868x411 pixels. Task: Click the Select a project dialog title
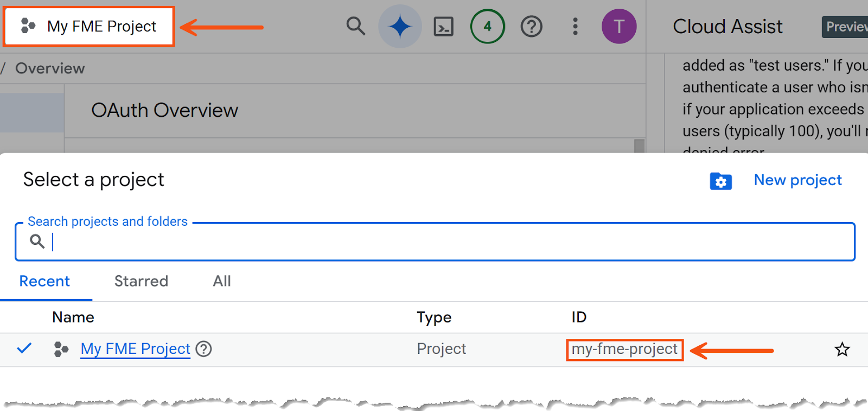coord(93,180)
